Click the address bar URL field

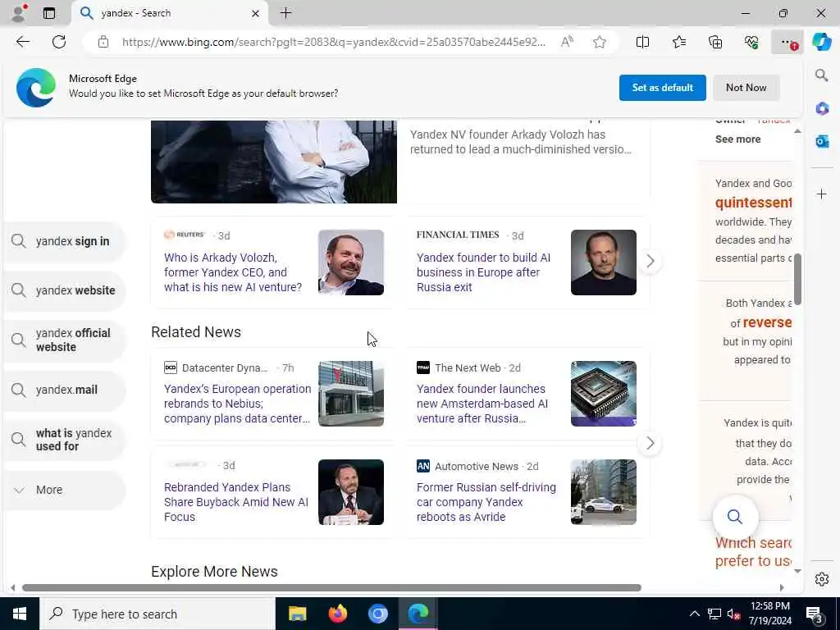click(x=333, y=42)
